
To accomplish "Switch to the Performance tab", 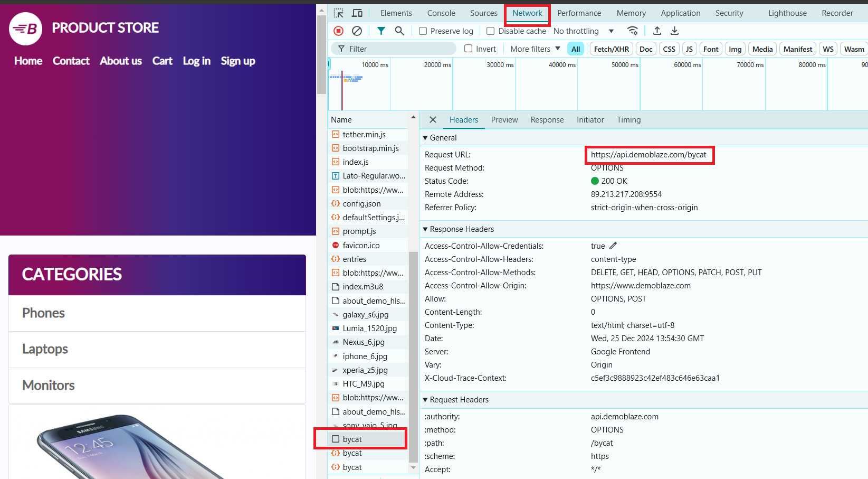I will [579, 13].
